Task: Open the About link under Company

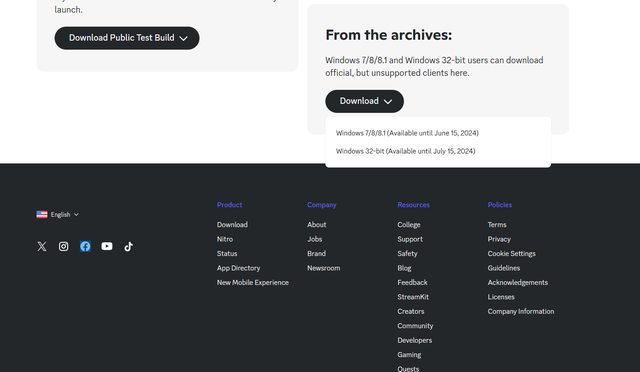Action: [317, 225]
